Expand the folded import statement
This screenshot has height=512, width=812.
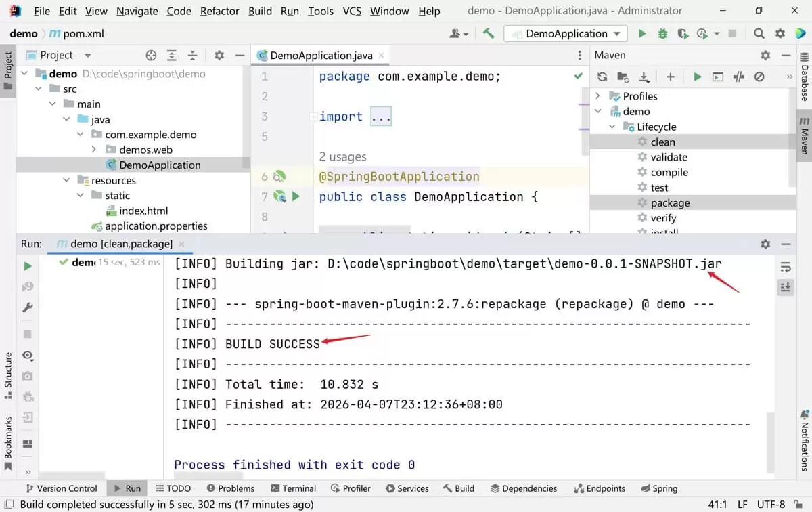pos(313,116)
